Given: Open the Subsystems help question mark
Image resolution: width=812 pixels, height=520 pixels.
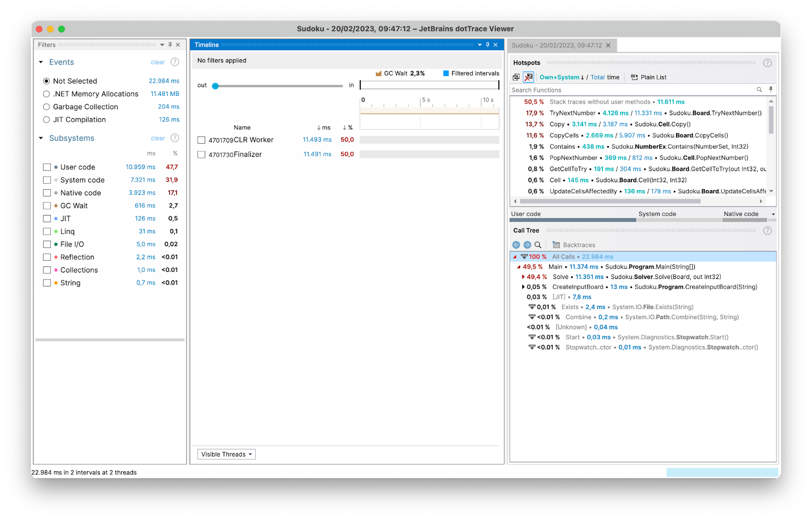Looking at the screenshot, I should (x=175, y=138).
